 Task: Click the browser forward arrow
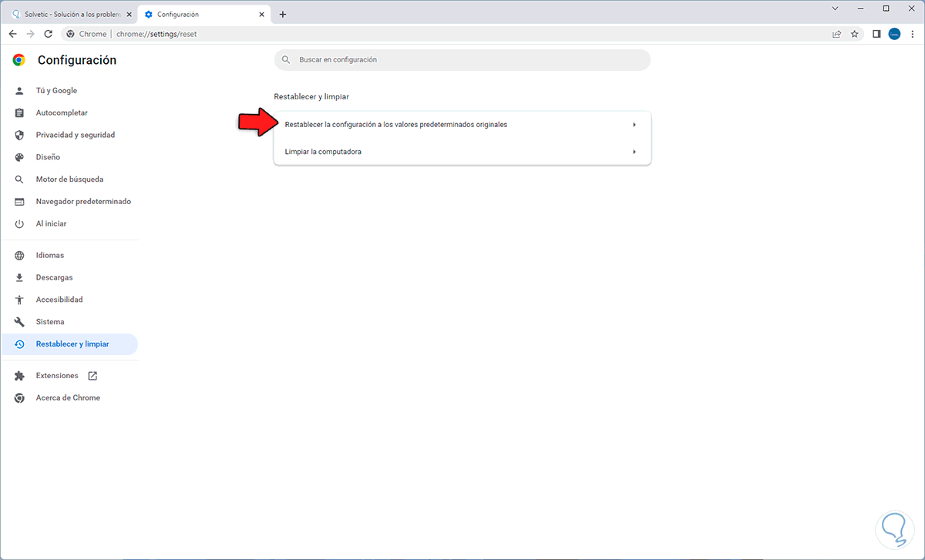(31, 34)
